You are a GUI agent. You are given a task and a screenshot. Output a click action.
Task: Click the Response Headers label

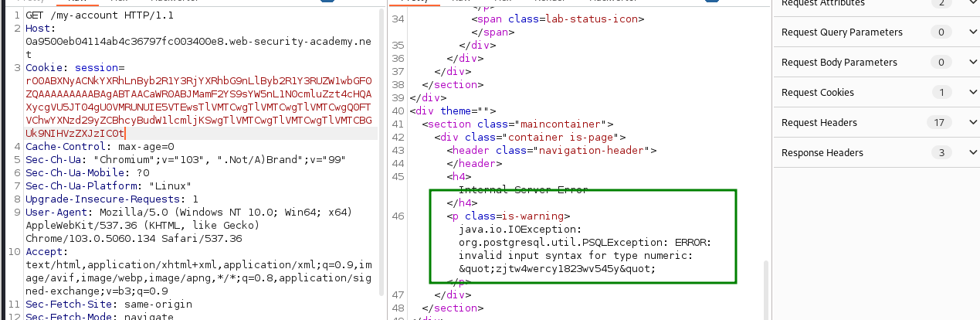[822, 153]
